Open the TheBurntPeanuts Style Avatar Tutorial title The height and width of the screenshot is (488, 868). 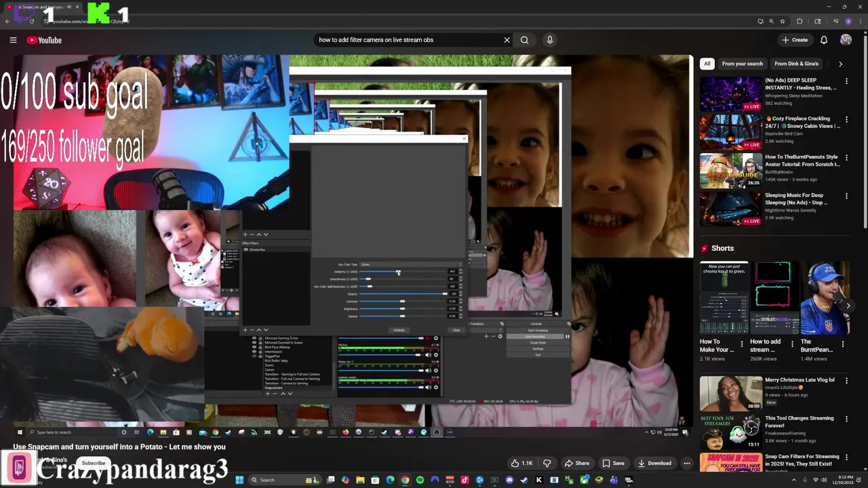click(x=802, y=161)
